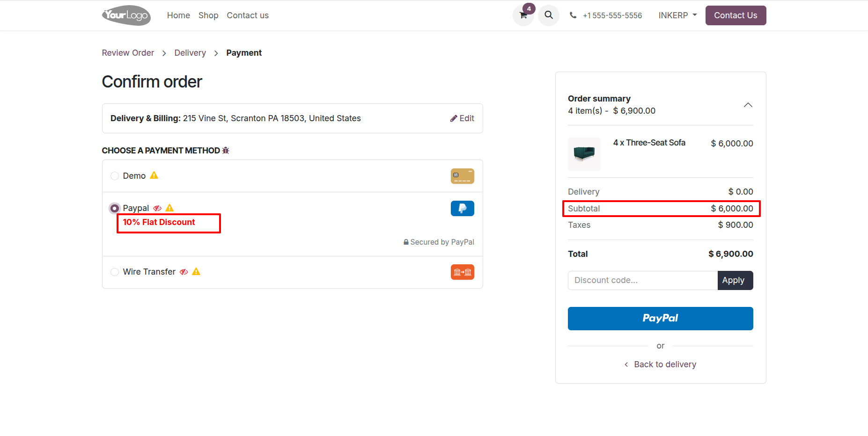The width and height of the screenshot is (868, 436).
Task: Open the shopping cart icon
Action: (x=523, y=15)
